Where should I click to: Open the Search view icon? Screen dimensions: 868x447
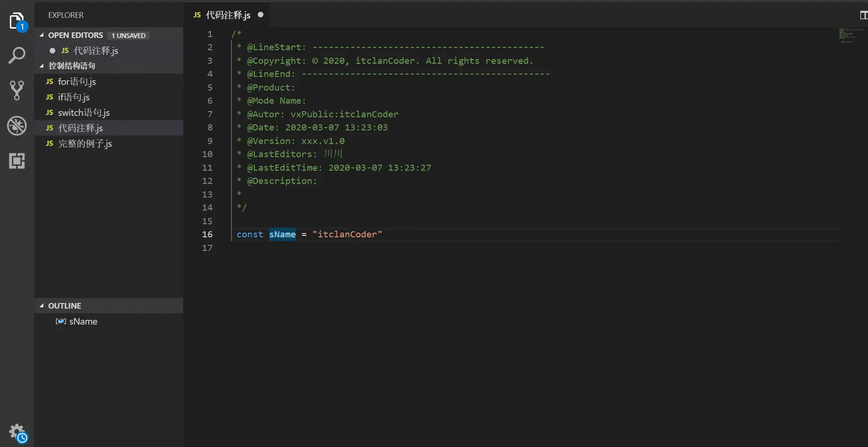click(x=17, y=55)
